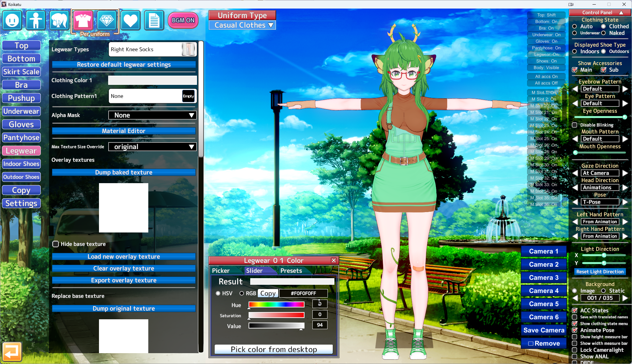Viewport: 632px width, 364px height.
Task: Open the document settings icon tab
Action: [x=154, y=20]
